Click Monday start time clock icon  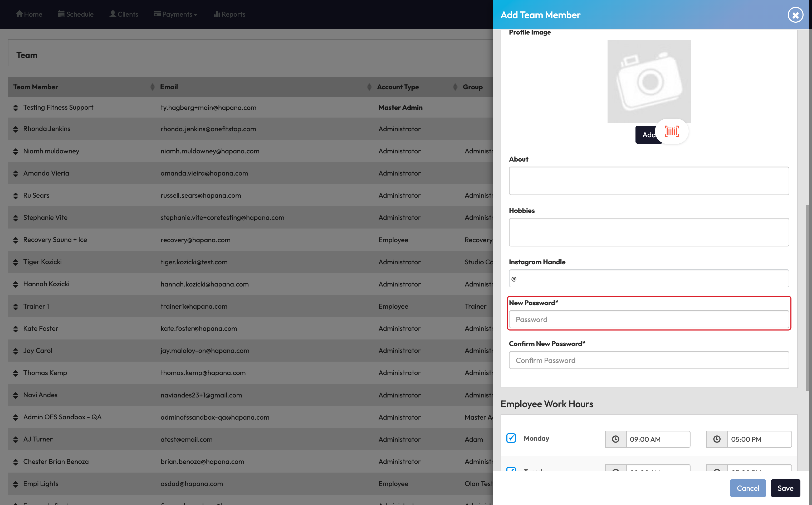point(615,439)
